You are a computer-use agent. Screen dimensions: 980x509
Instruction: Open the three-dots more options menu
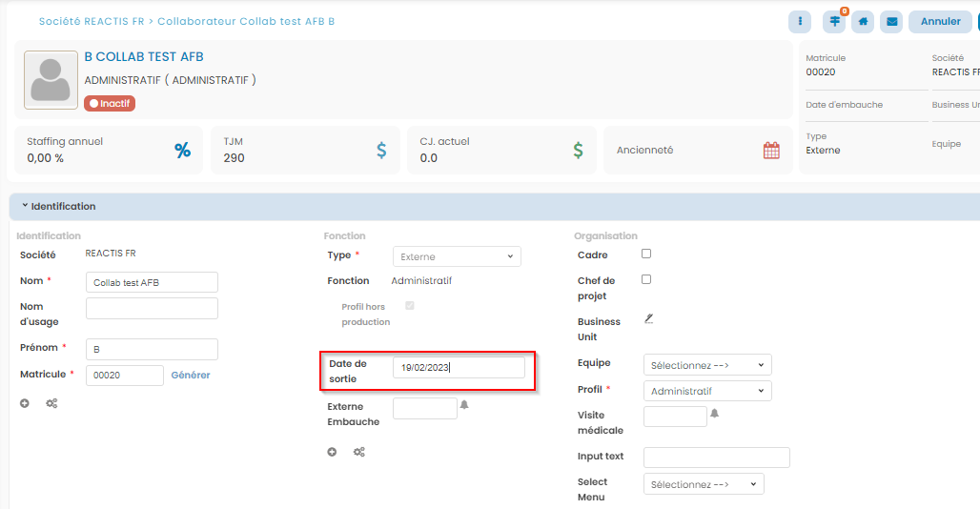800,22
